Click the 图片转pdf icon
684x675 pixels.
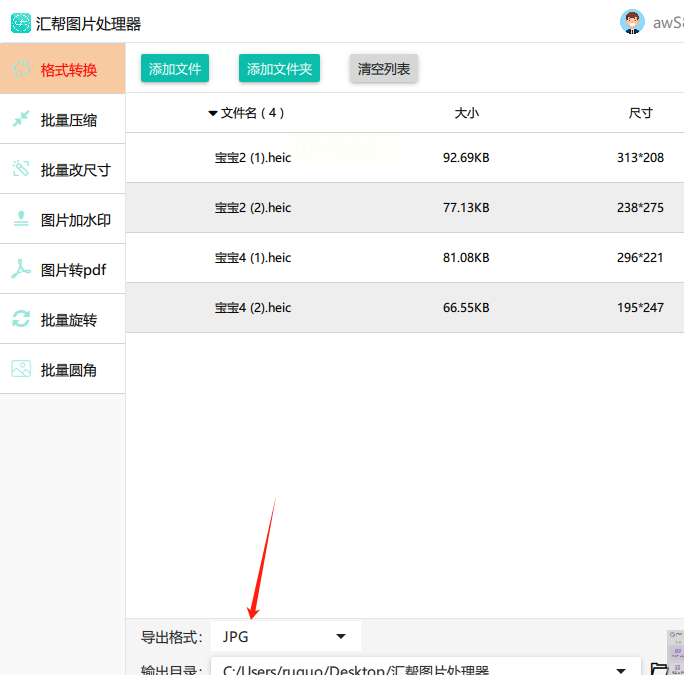pos(21,269)
